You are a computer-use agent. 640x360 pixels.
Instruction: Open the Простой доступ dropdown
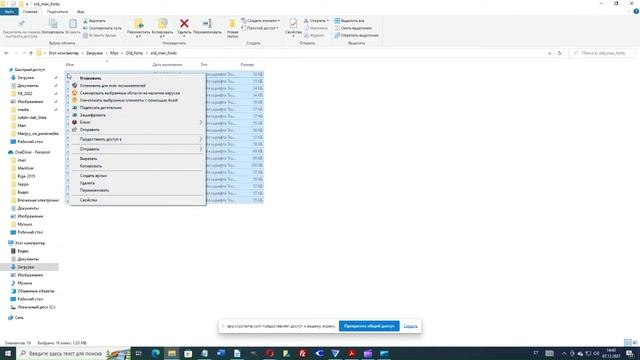pos(260,28)
